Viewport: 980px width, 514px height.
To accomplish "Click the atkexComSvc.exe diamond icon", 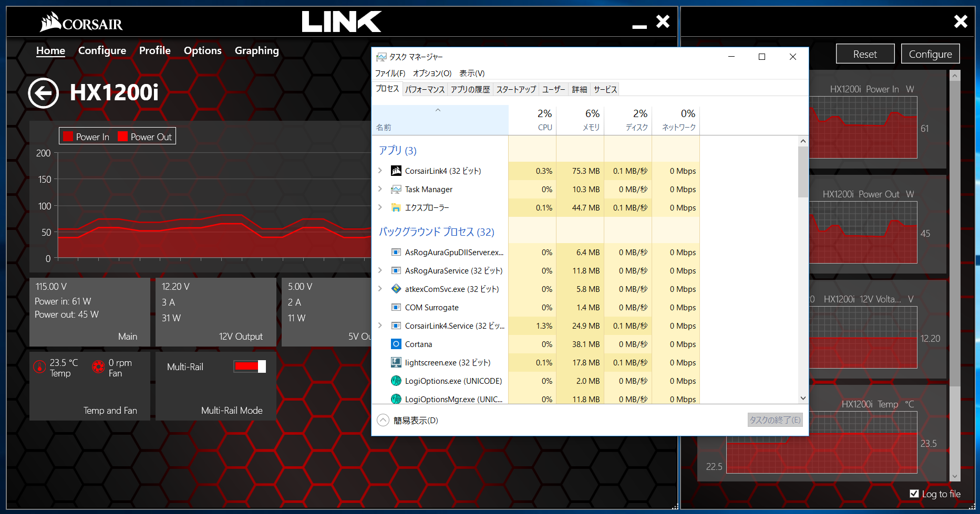I will [x=396, y=289].
